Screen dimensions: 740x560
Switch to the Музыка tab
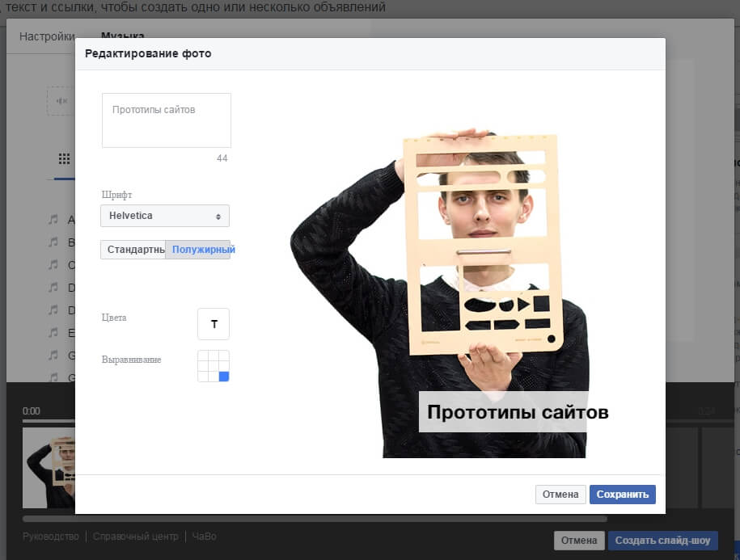click(x=123, y=37)
